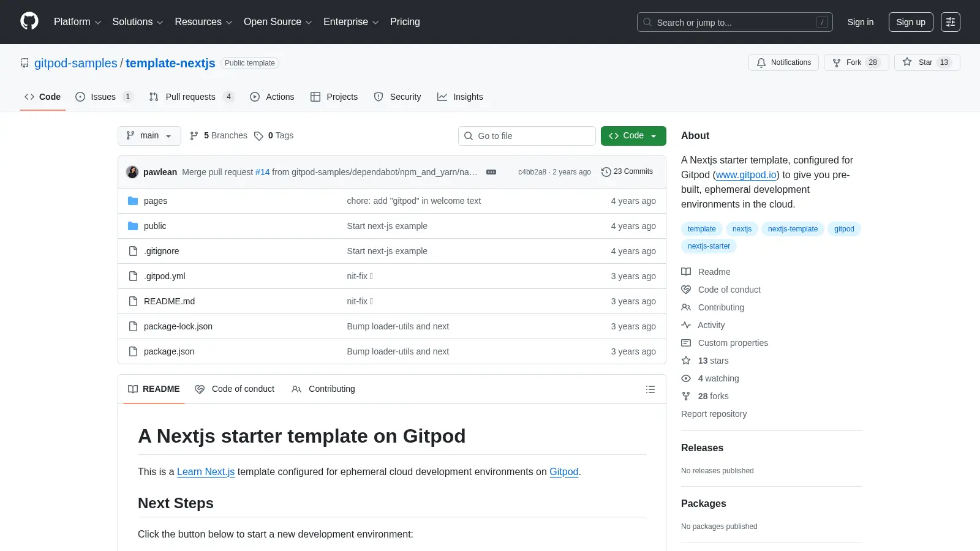This screenshot has height=551, width=980.
Task: Click the Learn Next.js link
Action: (x=206, y=472)
